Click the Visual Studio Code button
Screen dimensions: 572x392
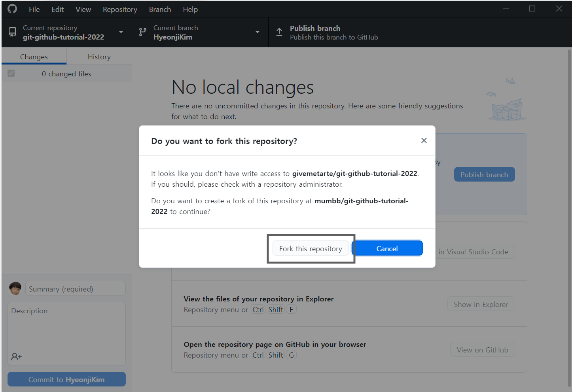tap(475, 252)
